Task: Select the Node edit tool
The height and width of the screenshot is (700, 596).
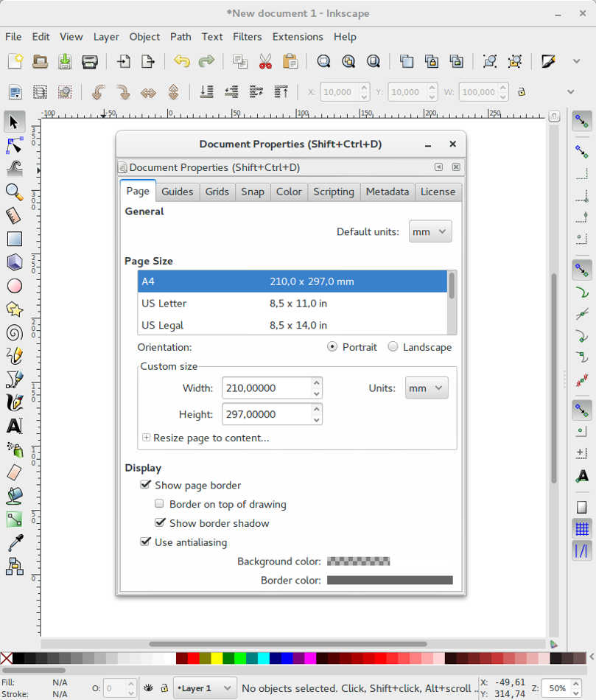Action: [14, 146]
